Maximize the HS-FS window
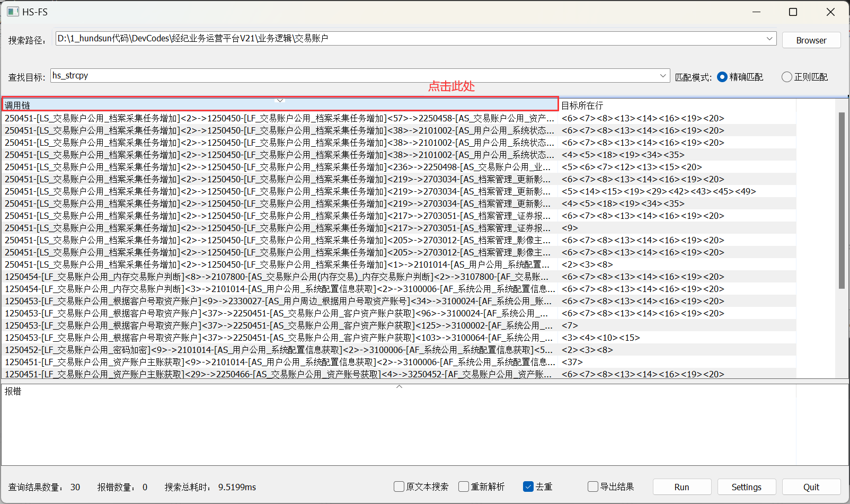This screenshot has width=850, height=504. (793, 12)
